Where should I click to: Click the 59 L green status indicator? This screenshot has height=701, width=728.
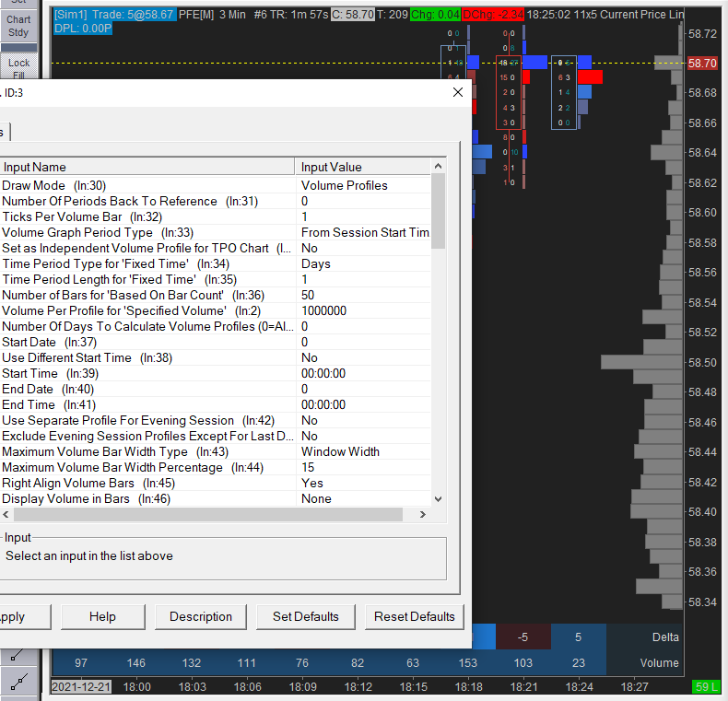706,686
